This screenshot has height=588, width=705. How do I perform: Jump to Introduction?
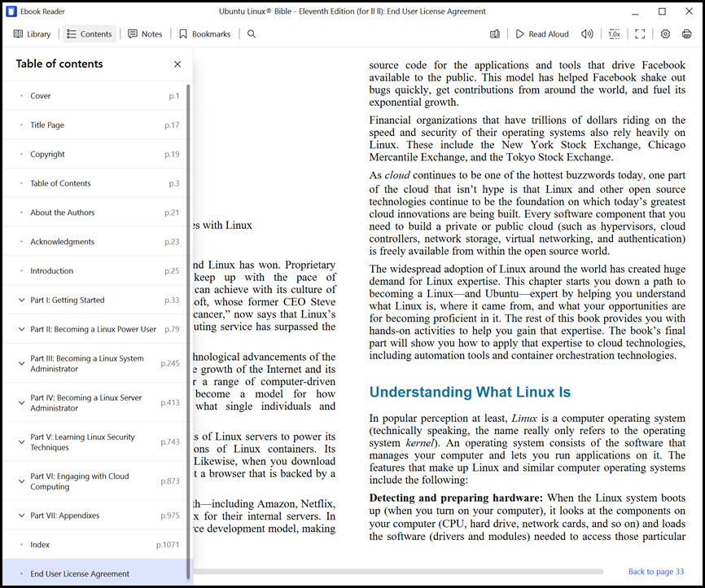click(95, 271)
